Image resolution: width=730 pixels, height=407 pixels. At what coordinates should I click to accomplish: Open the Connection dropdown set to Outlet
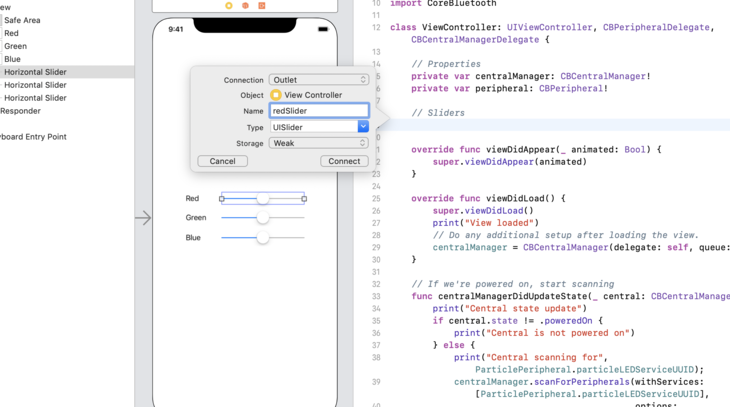click(x=319, y=80)
